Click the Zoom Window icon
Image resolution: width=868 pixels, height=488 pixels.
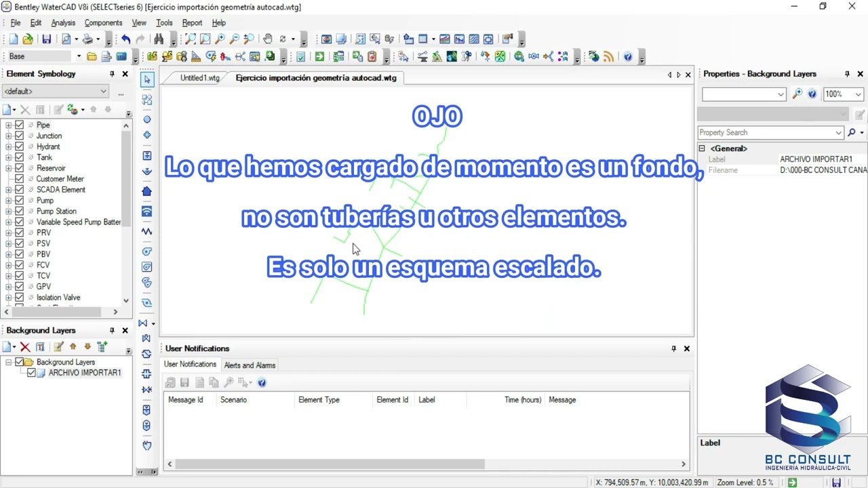(205, 39)
